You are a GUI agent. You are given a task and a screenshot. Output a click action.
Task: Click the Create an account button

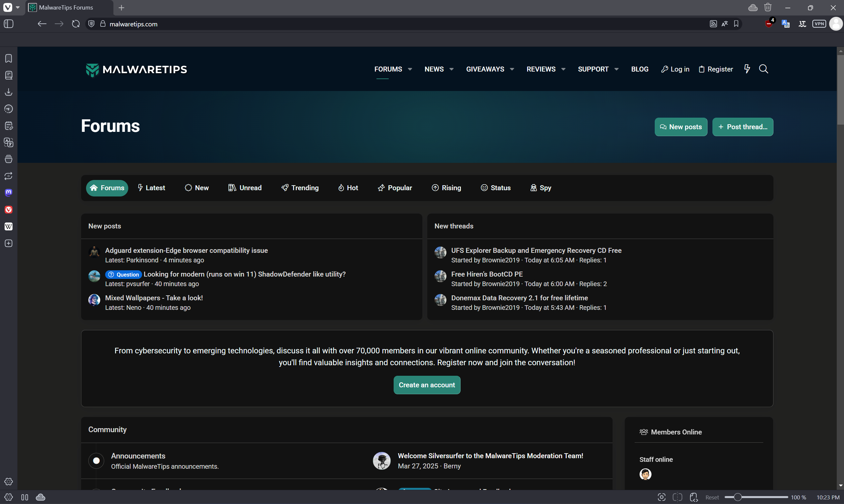tap(427, 385)
